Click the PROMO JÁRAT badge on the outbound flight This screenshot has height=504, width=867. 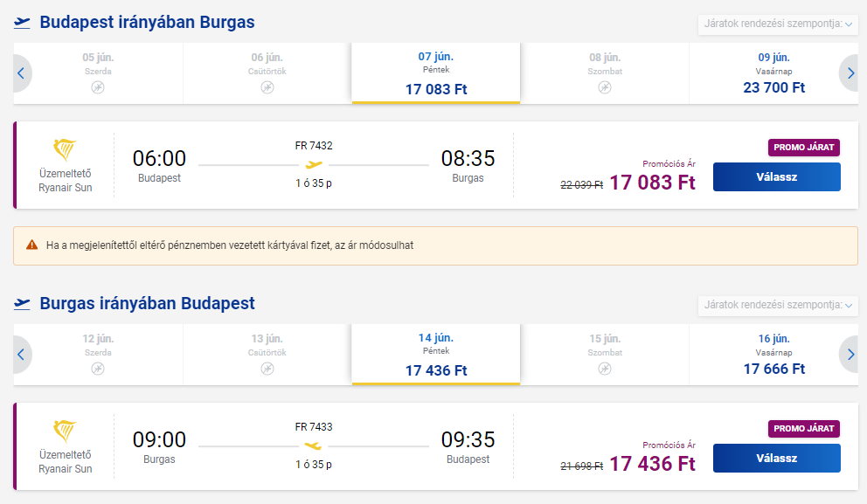tap(803, 148)
